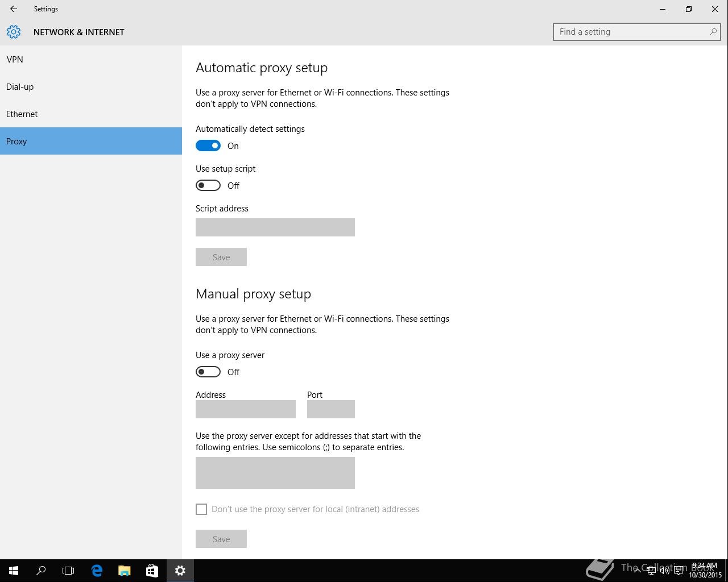
Task: Click the Script address field
Action: click(275, 227)
